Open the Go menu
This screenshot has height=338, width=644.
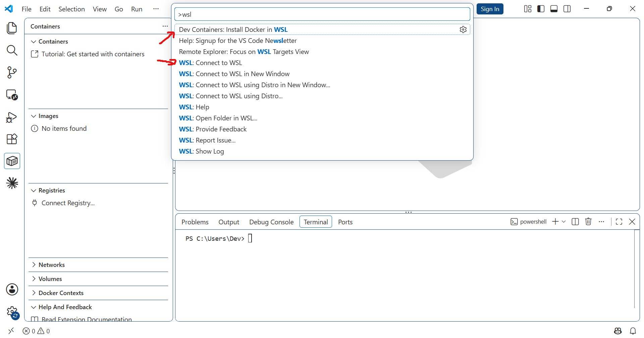point(119,9)
